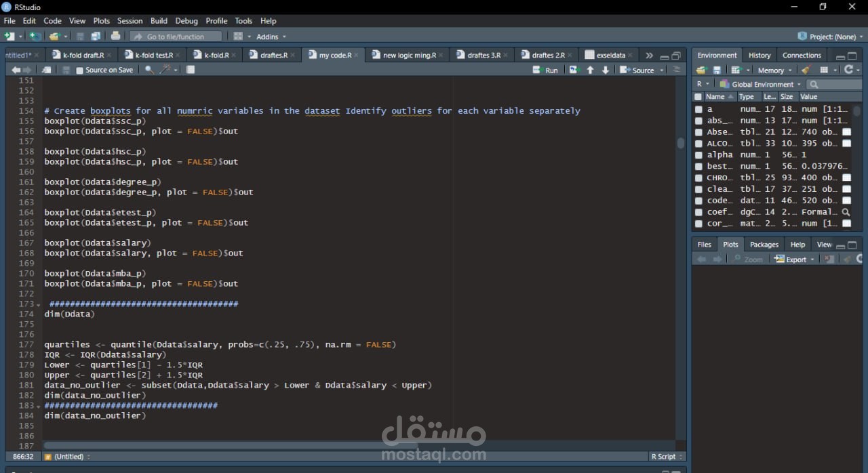This screenshot has height=473, width=868.
Task: Click the Environment search field
Action: 834,85
